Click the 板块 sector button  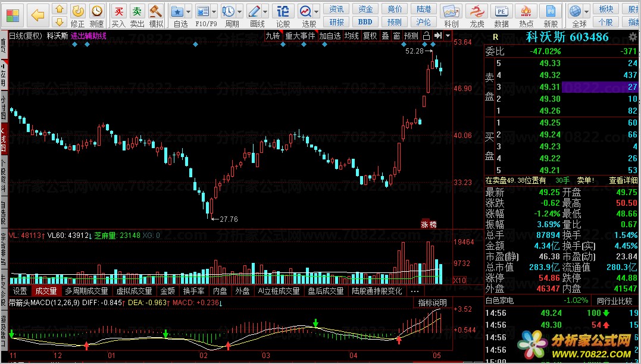pyautogui.click(x=606, y=9)
